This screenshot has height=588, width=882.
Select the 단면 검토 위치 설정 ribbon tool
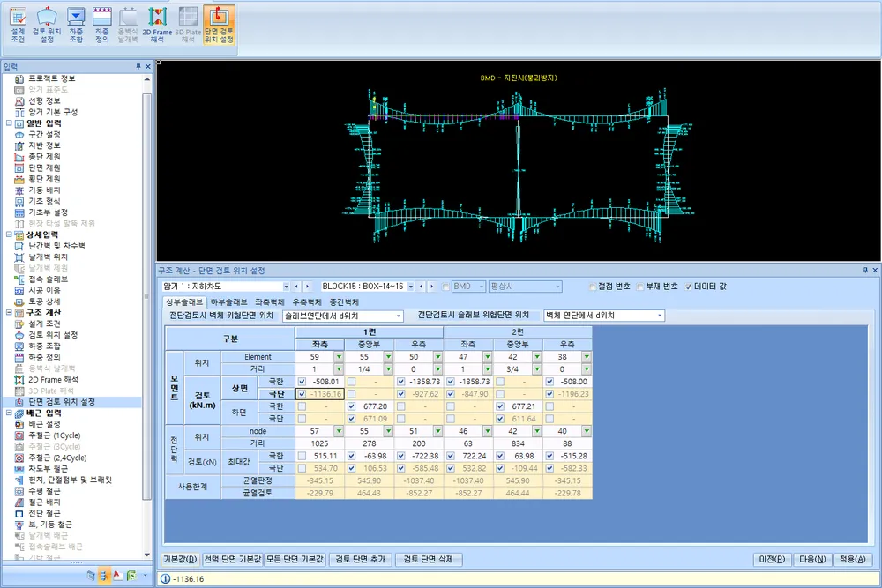point(219,25)
